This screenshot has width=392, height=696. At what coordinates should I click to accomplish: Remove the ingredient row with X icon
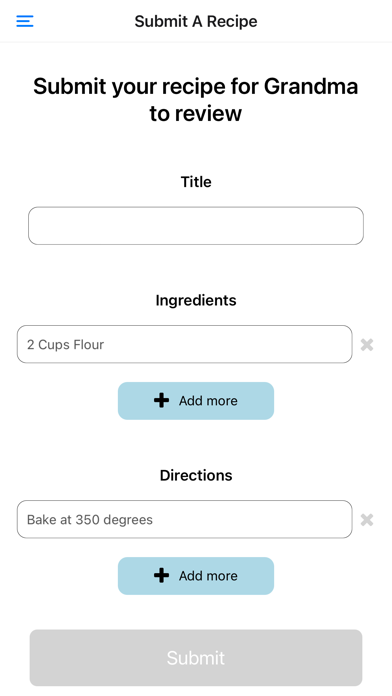[x=367, y=344]
